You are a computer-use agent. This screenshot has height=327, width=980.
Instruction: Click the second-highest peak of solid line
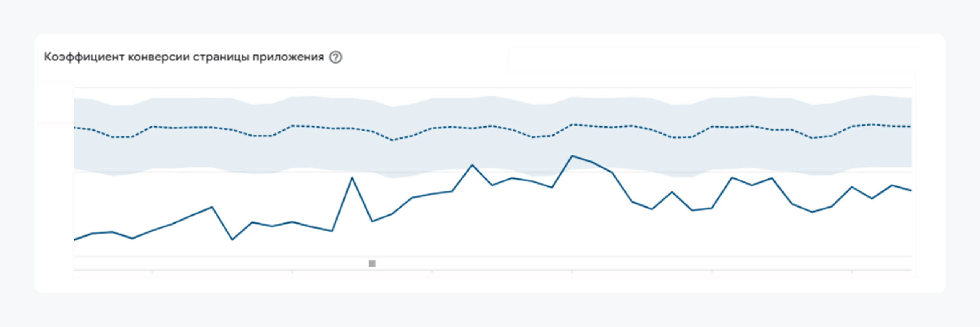(x=472, y=165)
